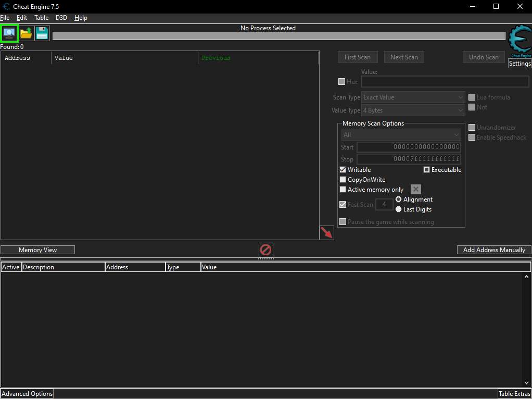This screenshot has width=532, height=399.
Task: Open the Table menu
Action: pyautogui.click(x=41, y=18)
